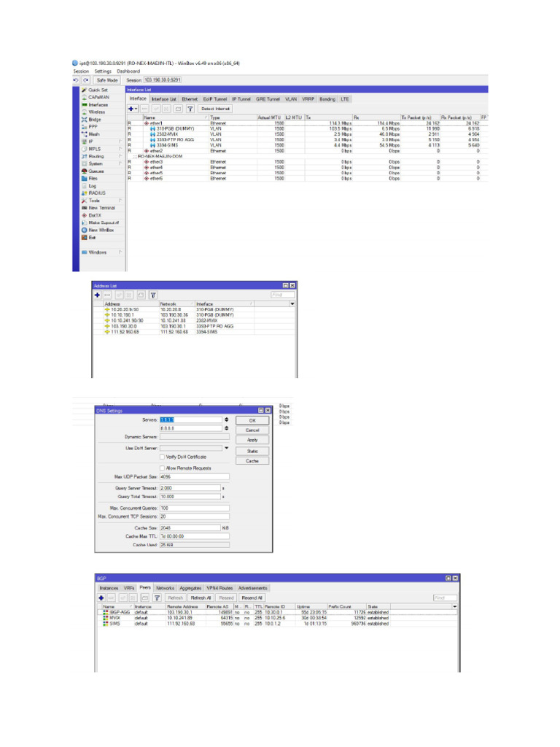Expand the Routing submenu in the sidebar
The height and width of the screenshot is (747, 560).
click(120, 156)
